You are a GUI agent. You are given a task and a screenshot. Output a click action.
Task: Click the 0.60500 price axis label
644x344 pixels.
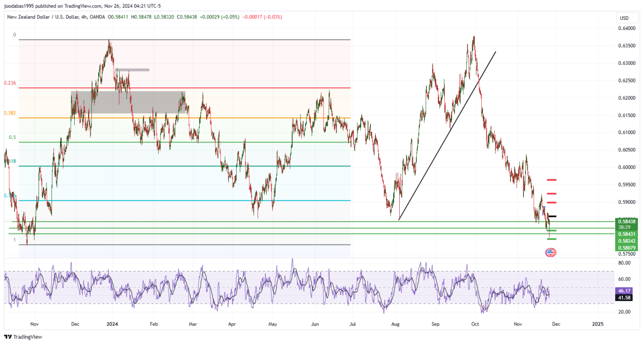[x=627, y=150]
